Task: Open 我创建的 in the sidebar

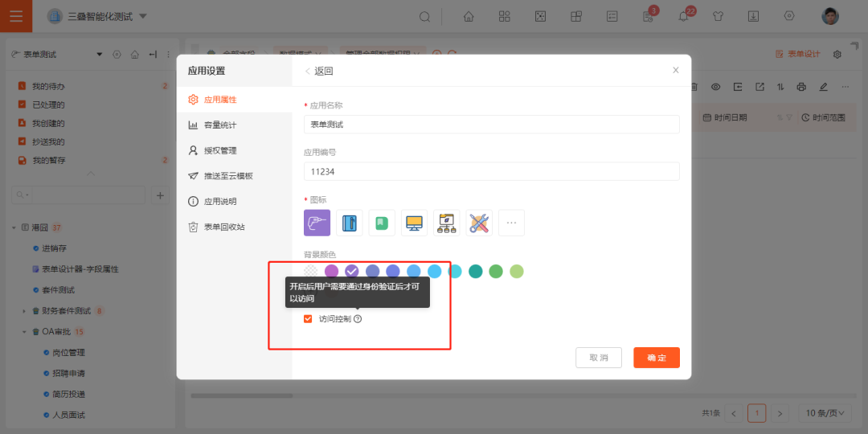Action: [x=48, y=123]
